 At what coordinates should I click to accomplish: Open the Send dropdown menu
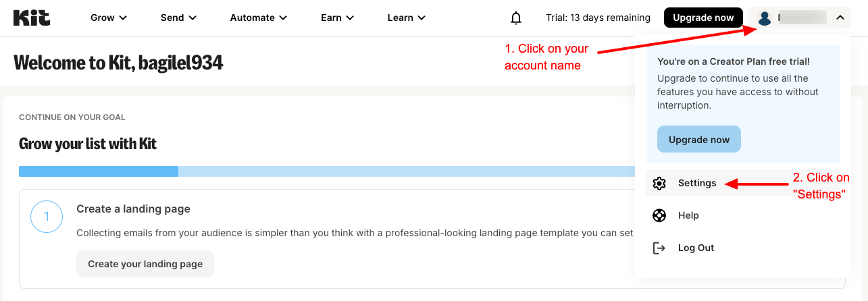178,18
